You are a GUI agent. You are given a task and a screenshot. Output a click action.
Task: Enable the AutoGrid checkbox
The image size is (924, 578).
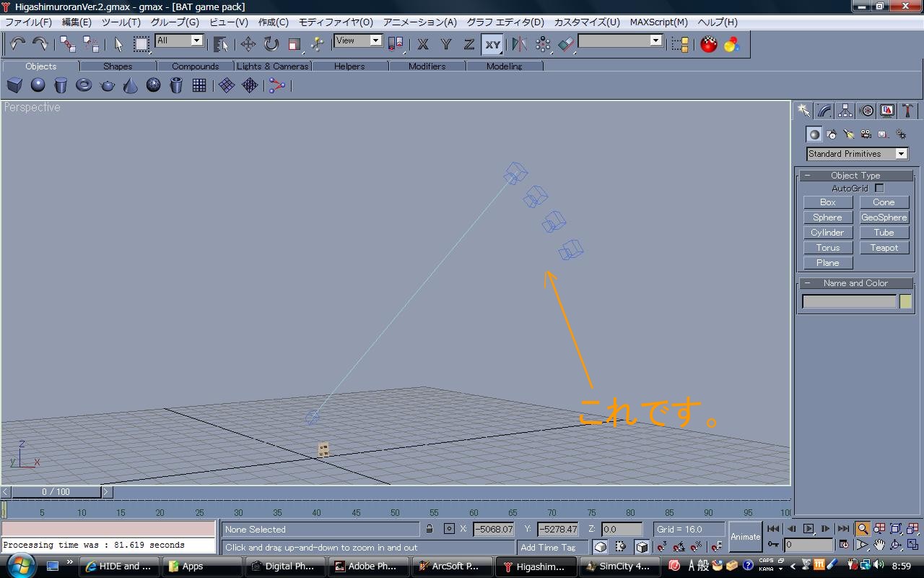(x=879, y=188)
